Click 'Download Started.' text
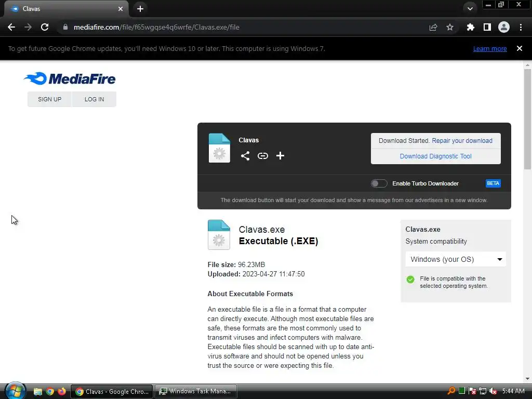Image resolution: width=532 pixels, height=399 pixels. click(404, 141)
